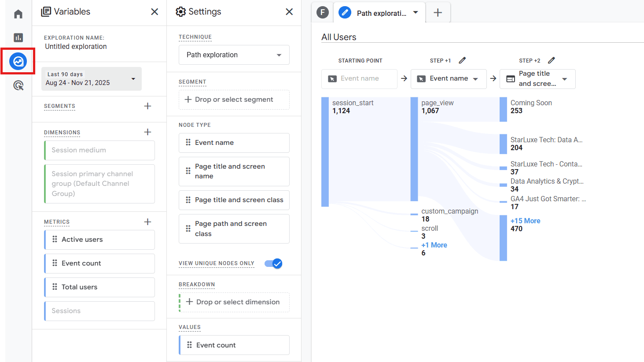Add a new metric with plus icon
This screenshot has width=644, height=362.
pos(147,222)
